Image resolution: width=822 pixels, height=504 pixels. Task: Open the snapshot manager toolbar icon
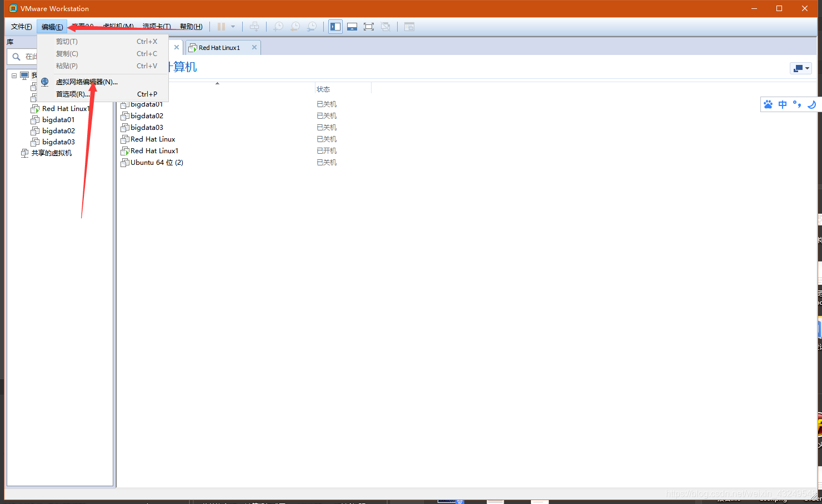(312, 27)
